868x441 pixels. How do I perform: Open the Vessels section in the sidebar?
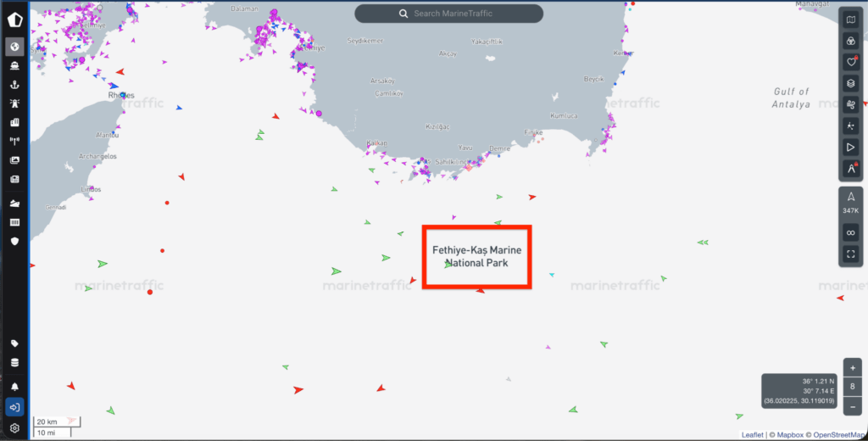tap(14, 66)
